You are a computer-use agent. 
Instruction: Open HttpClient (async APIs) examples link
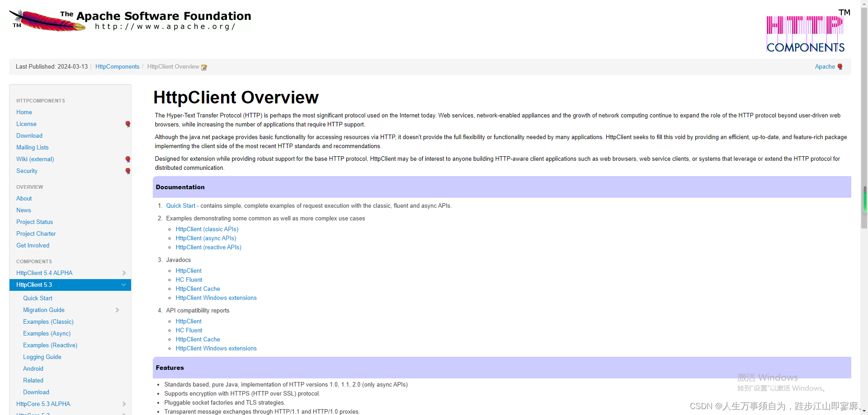(x=206, y=238)
